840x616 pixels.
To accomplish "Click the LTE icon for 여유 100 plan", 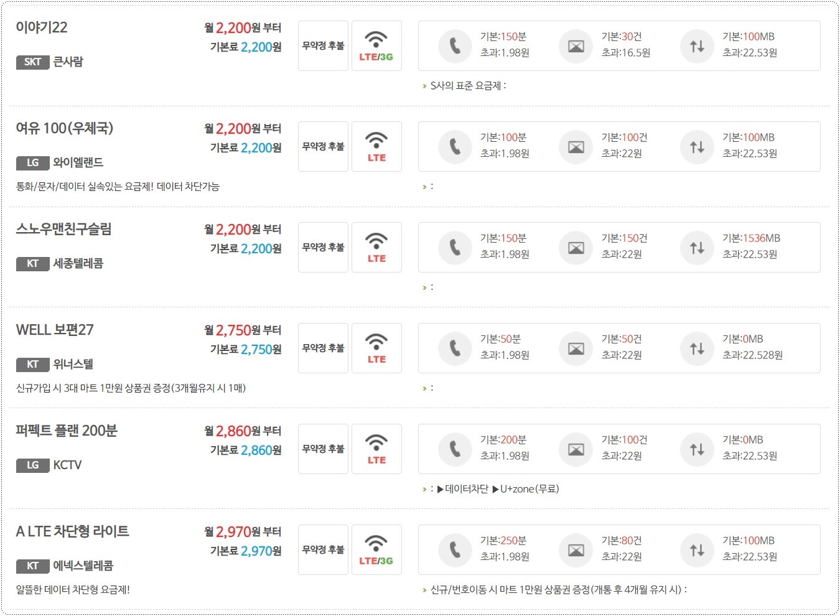I will point(376,146).
